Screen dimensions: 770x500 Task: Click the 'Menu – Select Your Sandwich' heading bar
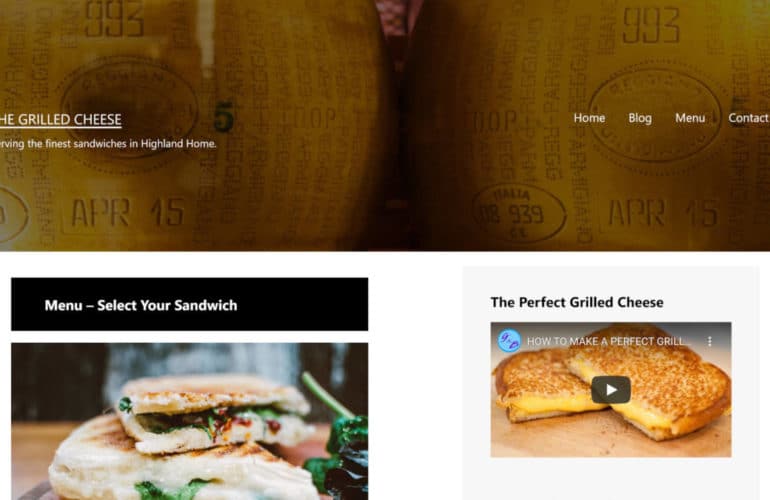(190, 304)
